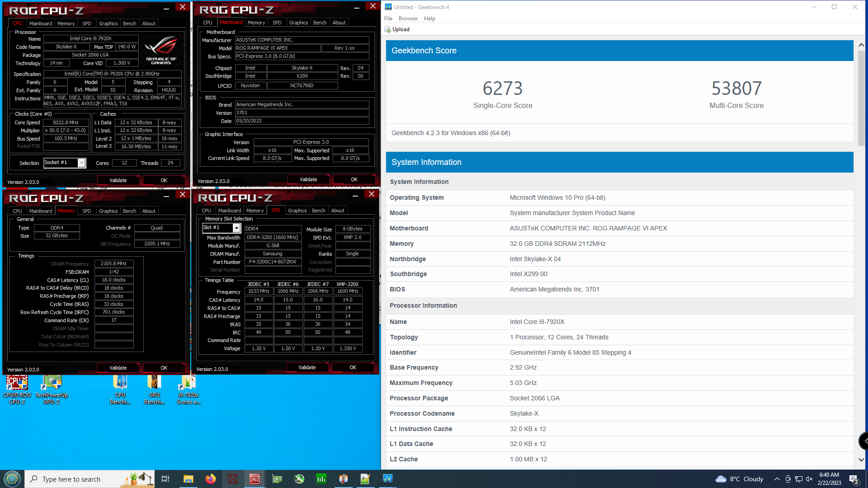Click the Core VID value 1.300 V
This screenshot has width=868, height=488.
122,63
